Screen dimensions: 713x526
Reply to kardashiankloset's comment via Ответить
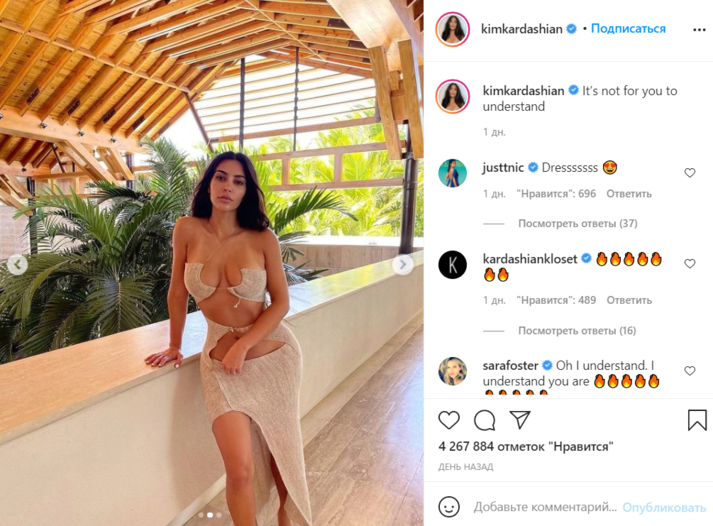point(629,300)
